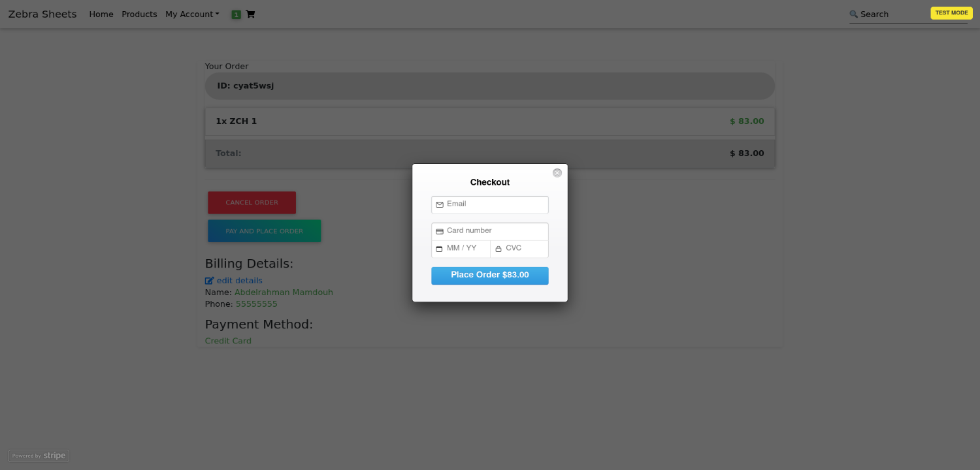Viewport: 980px width, 470px height.
Task: Open the Home menu item
Action: (101, 14)
